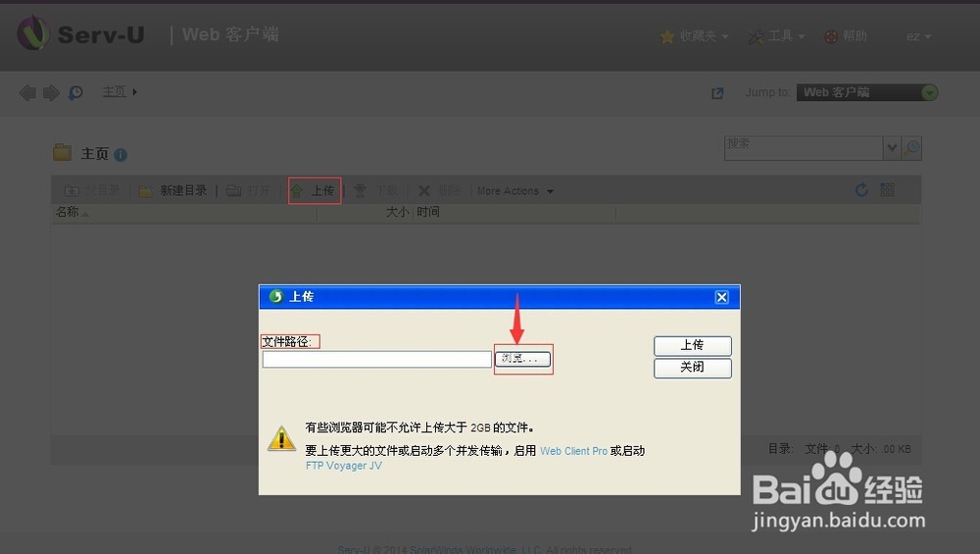This screenshot has height=554, width=980.
Task: Click the delete X toolbar button
Action: [440, 190]
